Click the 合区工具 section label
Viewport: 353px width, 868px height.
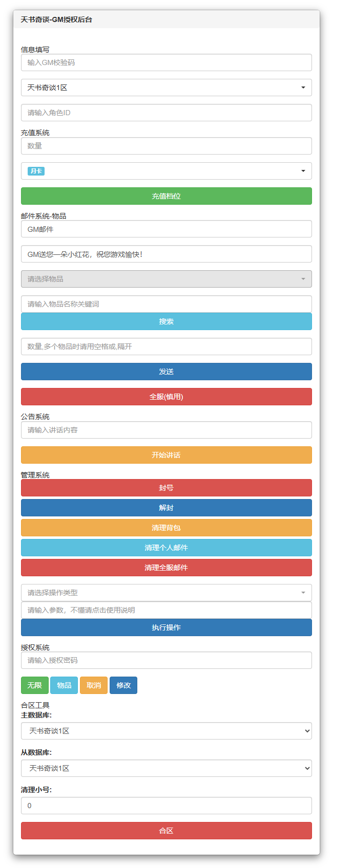[x=35, y=705]
